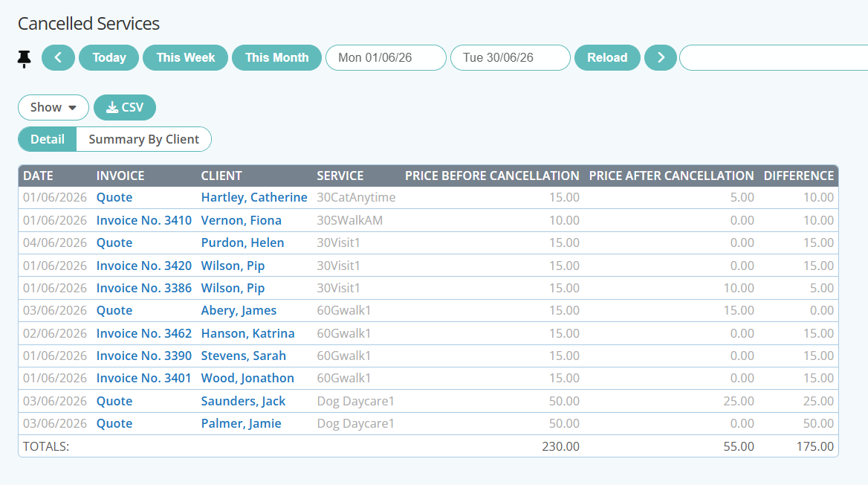This screenshot has height=485, width=868.
Task: Open client Stevens, Sarah
Action: point(244,356)
